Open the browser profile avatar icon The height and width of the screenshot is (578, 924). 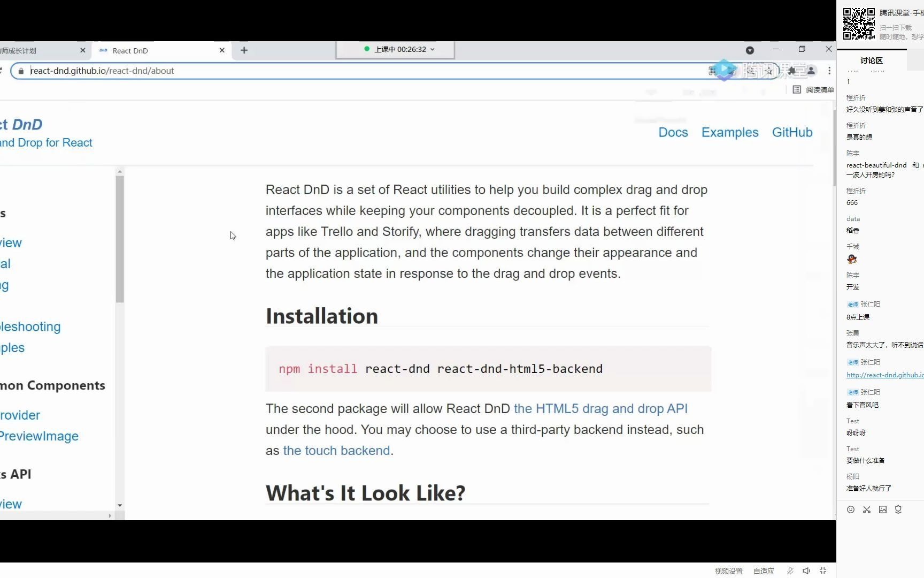click(811, 71)
